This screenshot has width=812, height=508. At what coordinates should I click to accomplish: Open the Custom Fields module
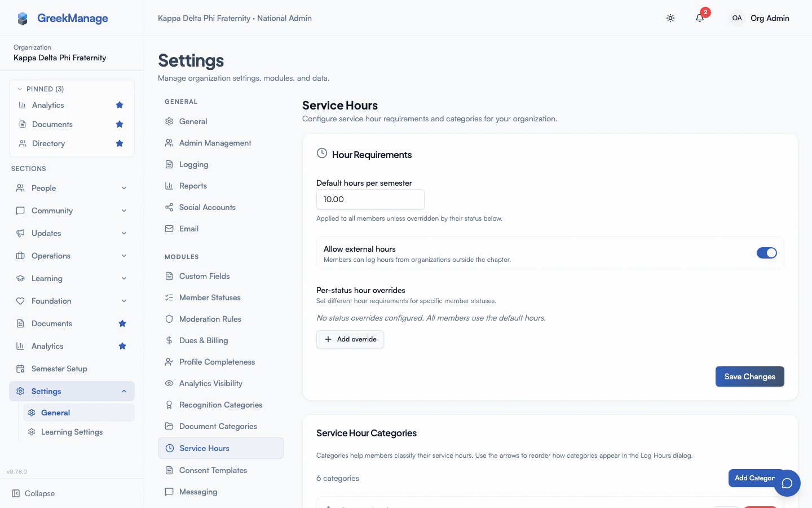click(x=221, y=276)
